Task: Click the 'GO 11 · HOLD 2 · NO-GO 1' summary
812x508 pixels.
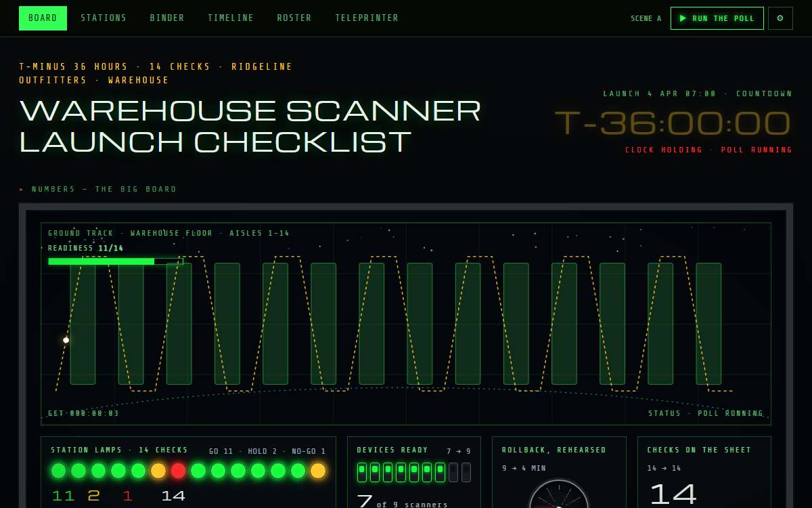Action: [267, 451]
